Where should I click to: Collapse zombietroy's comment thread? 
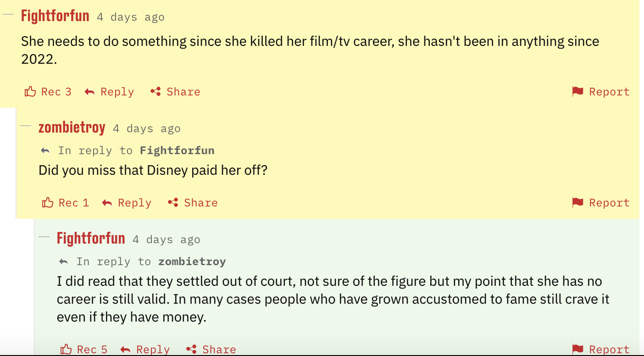pyautogui.click(x=26, y=125)
